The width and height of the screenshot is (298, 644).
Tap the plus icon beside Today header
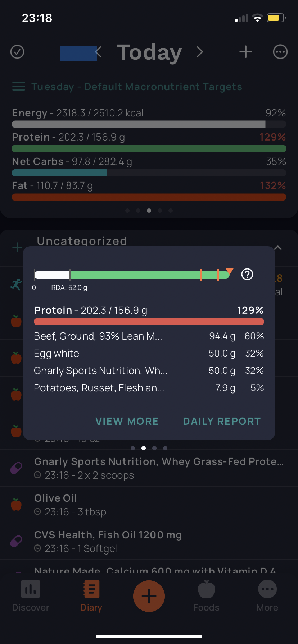[246, 52]
